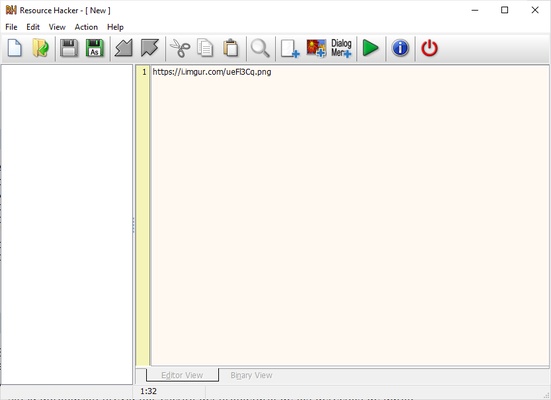Viewport: 551px width, 400px height.
Task: Cut text with the scissors icon
Action: (180, 48)
